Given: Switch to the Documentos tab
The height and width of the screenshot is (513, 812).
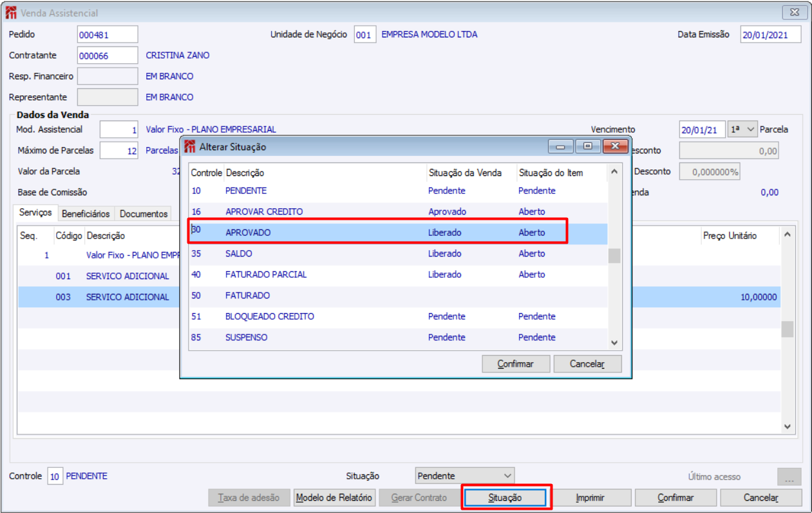Looking at the screenshot, I should tap(144, 214).
